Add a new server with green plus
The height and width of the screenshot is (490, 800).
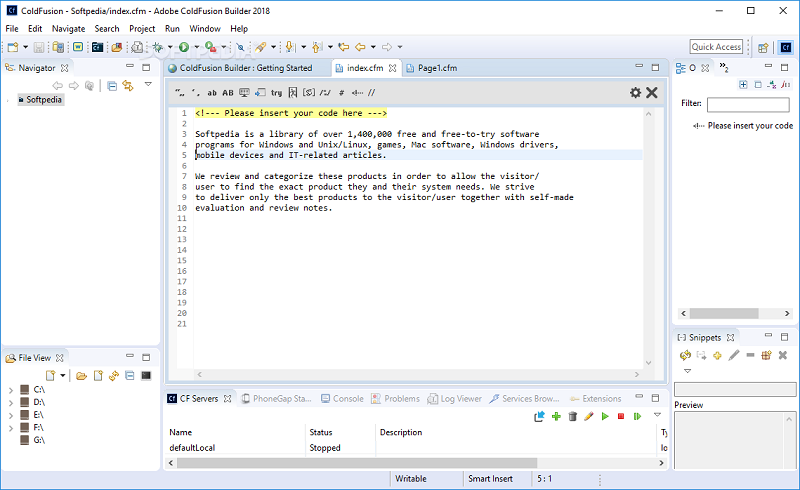(x=556, y=416)
